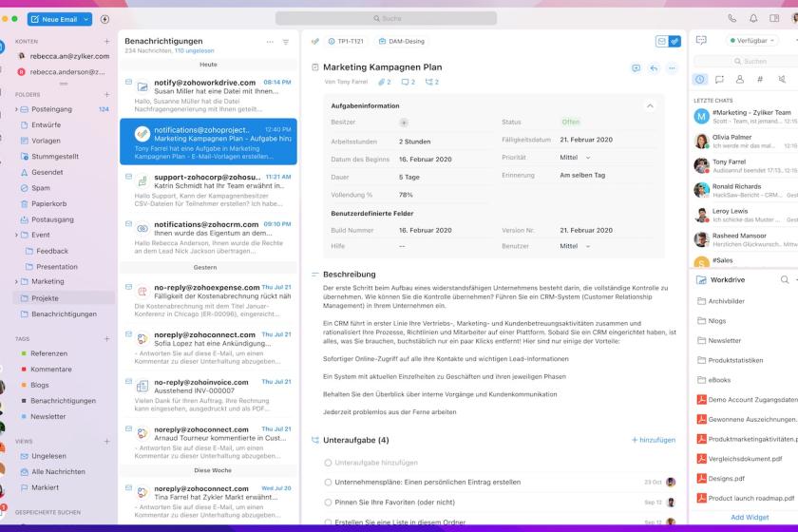Expand the Posteingang folder
This screenshot has width=798, height=532.
(x=16, y=109)
